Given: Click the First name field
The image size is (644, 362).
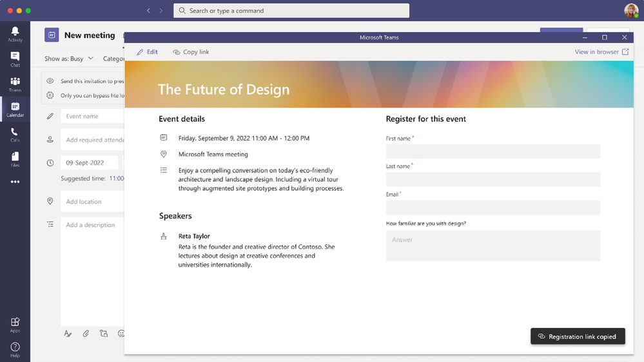Looking at the screenshot, I should [x=493, y=151].
